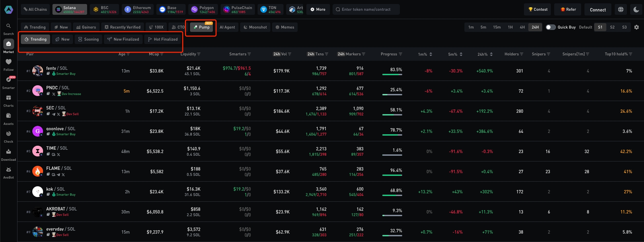Screen dimensions: 644x242
Task: Open the Check sidebar icon
Action: [8, 134]
